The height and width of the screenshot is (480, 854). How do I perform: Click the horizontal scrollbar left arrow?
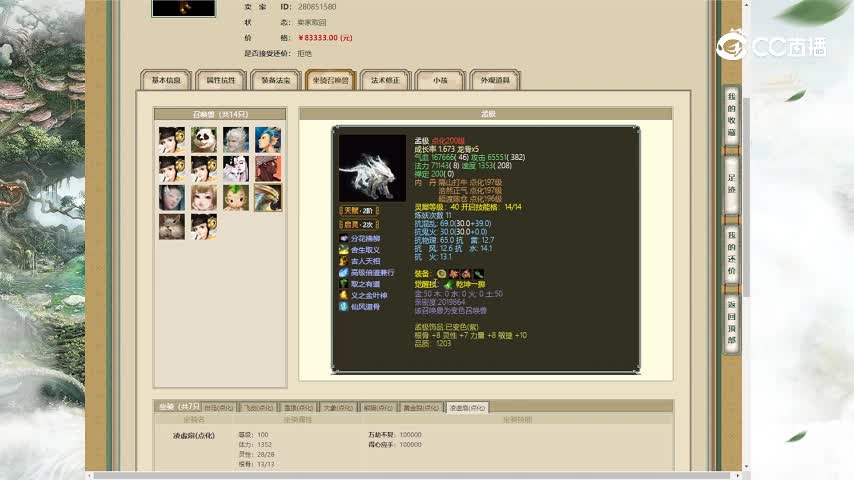(89, 476)
